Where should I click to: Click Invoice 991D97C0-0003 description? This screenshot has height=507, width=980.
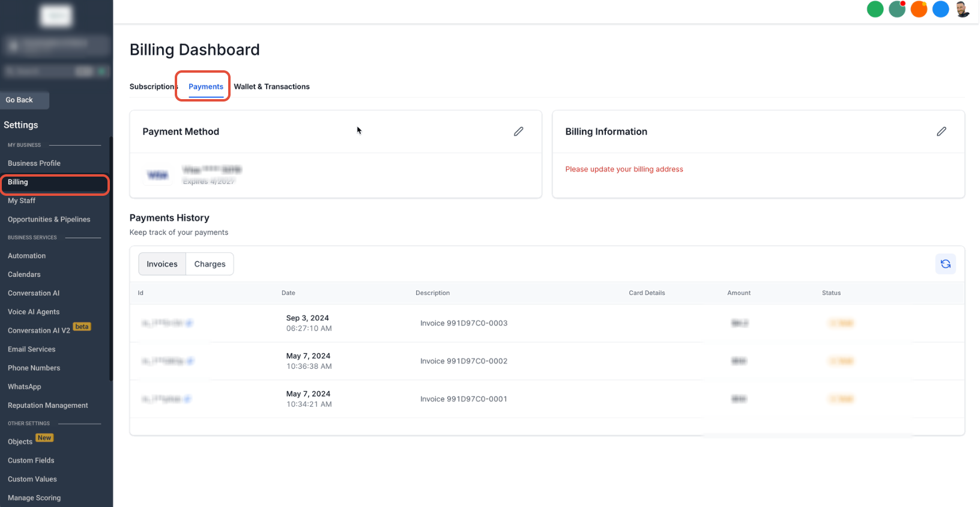click(x=464, y=323)
